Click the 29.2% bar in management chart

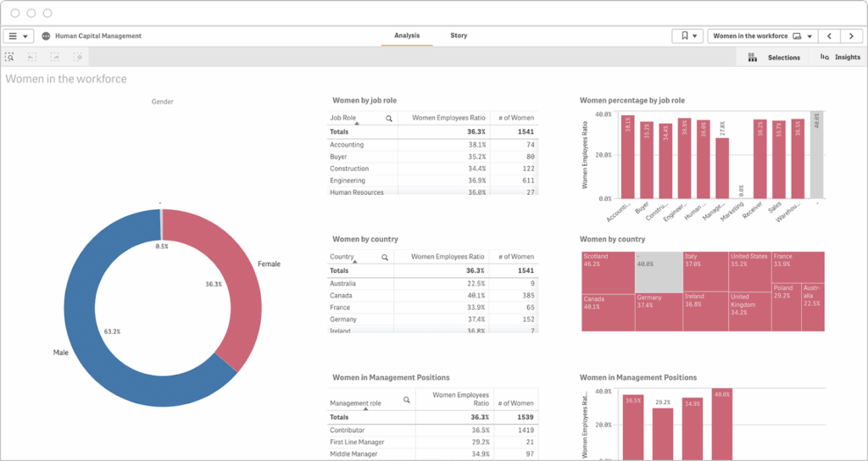pos(663,434)
